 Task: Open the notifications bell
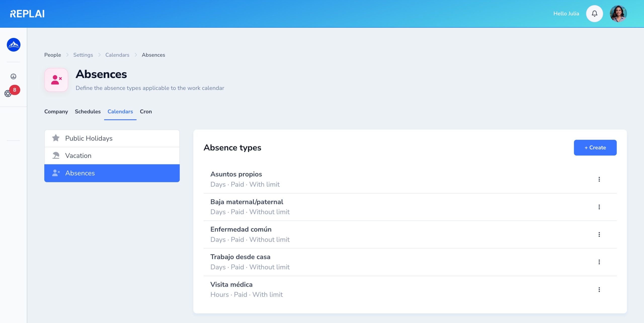[594, 14]
